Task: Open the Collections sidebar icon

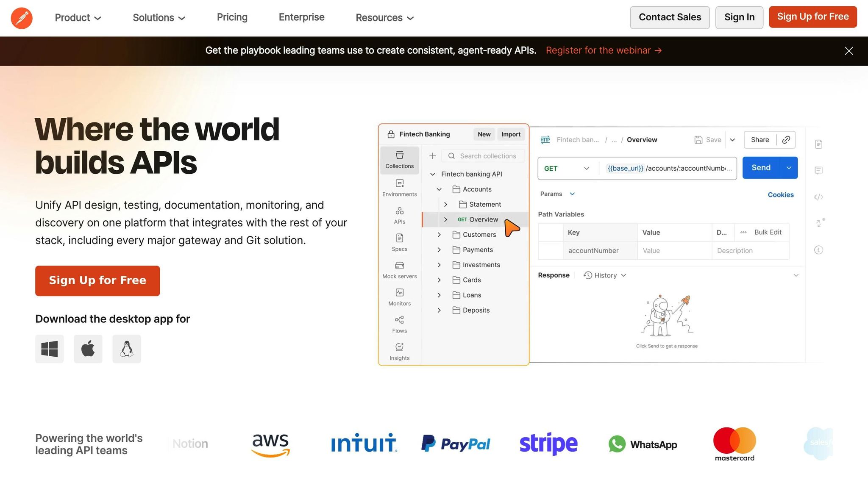Action: click(399, 160)
